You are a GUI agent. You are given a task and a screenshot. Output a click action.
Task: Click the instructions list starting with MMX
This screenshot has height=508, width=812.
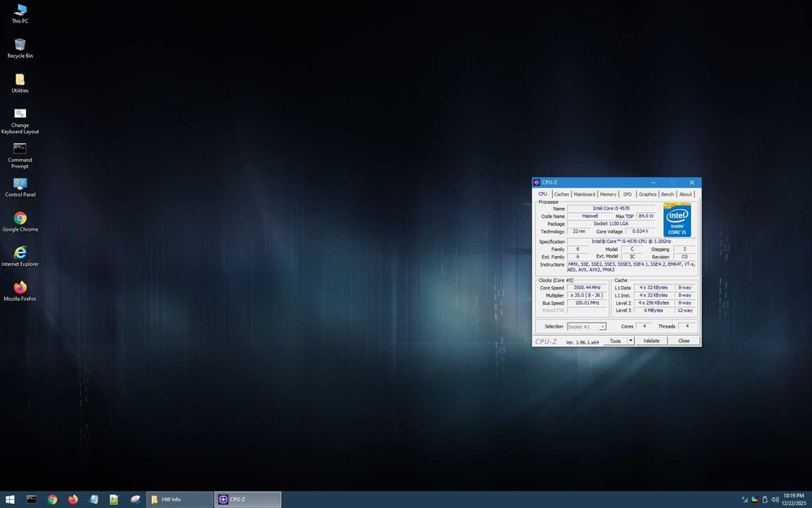[x=631, y=267]
